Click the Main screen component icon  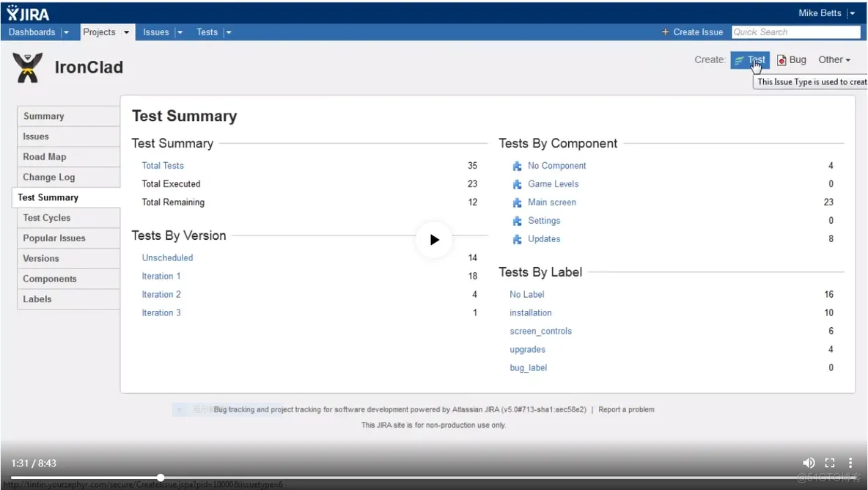pyautogui.click(x=517, y=202)
